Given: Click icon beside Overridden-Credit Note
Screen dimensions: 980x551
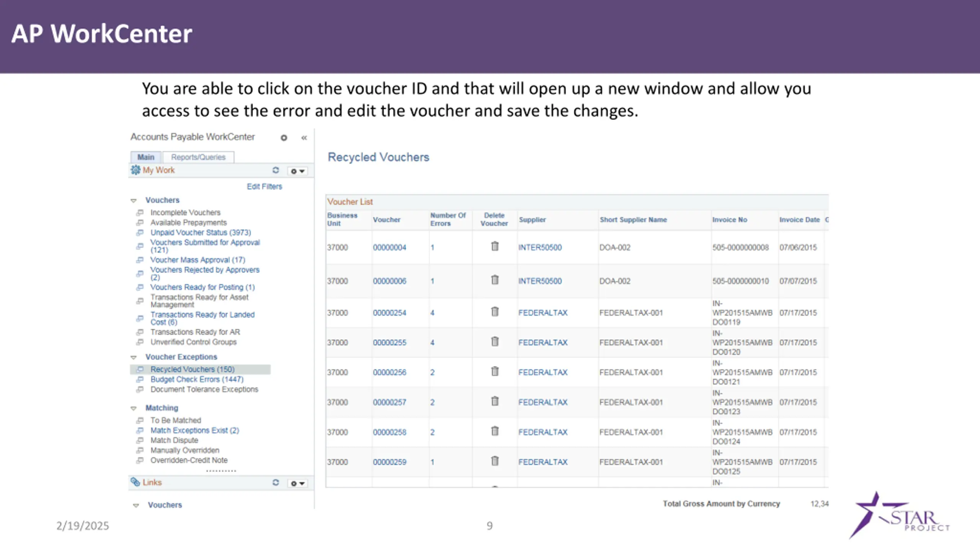Looking at the screenshot, I should point(140,460).
